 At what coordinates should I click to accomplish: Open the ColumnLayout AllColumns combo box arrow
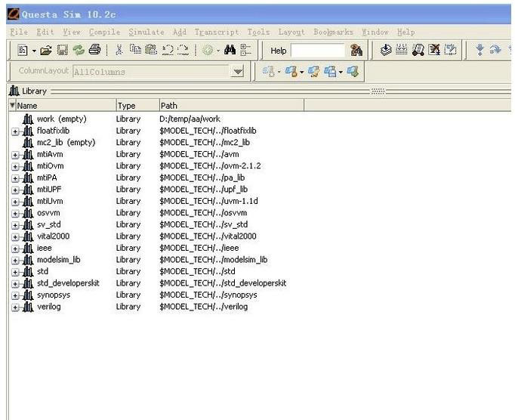237,71
